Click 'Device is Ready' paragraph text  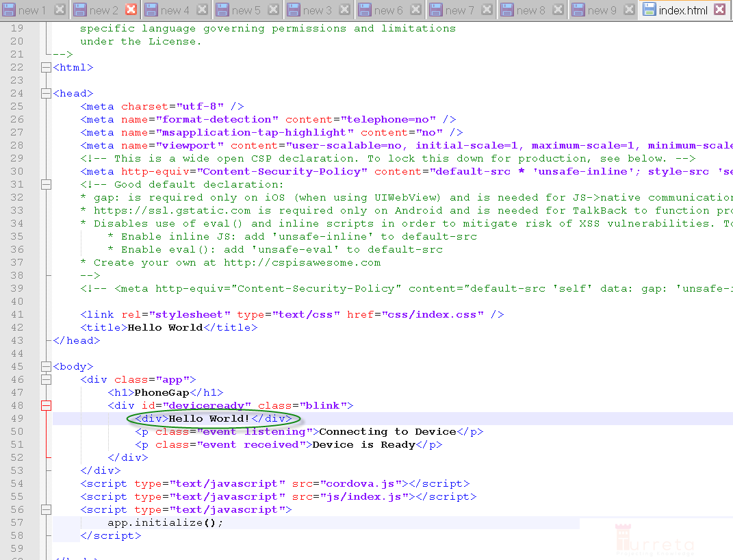pyautogui.click(x=363, y=444)
